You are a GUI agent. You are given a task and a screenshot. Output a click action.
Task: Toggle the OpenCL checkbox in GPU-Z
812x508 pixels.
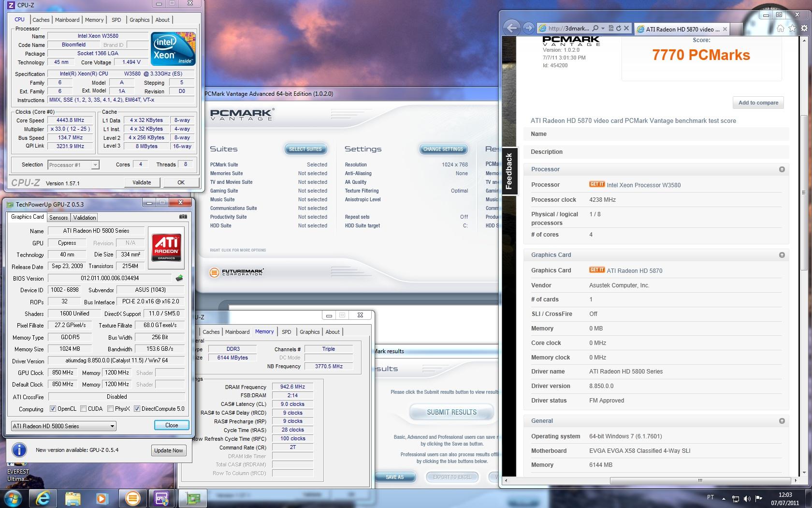click(x=53, y=409)
